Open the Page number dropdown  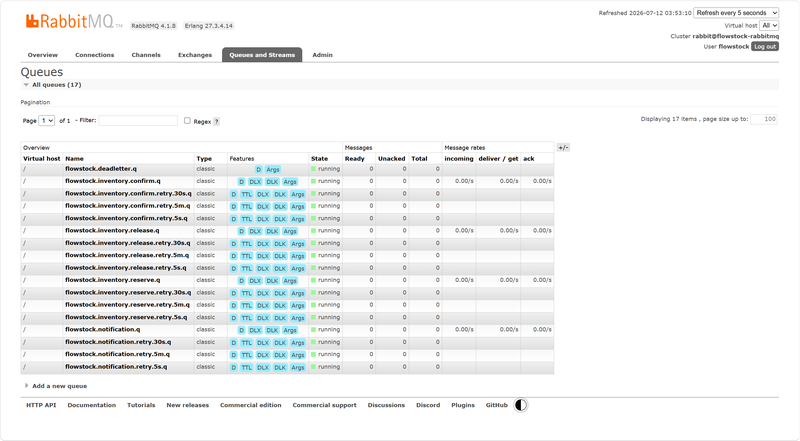click(46, 121)
